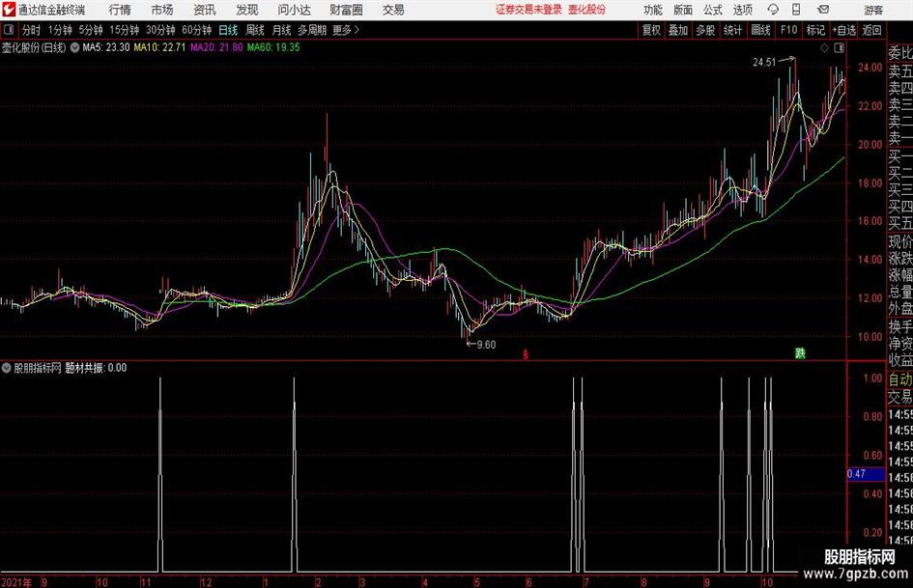
Task: Toggle the right side panel icon
Action: pyautogui.click(x=839, y=48)
